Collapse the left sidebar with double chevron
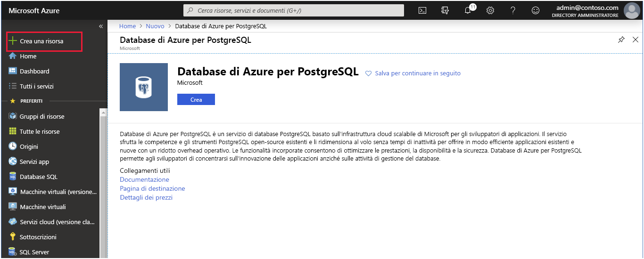Image resolution: width=644 pixels, height=259 pixels. pyautogui.click(x=101, y=26)
